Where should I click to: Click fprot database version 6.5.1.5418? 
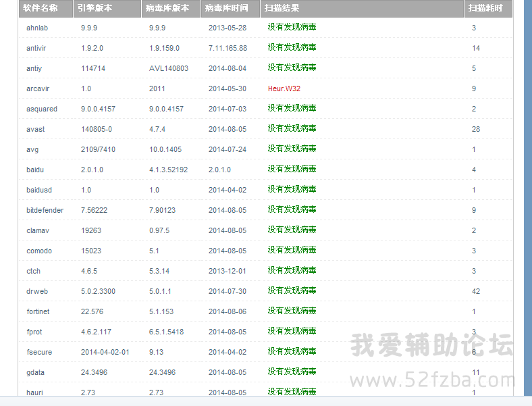coord(166,332)
